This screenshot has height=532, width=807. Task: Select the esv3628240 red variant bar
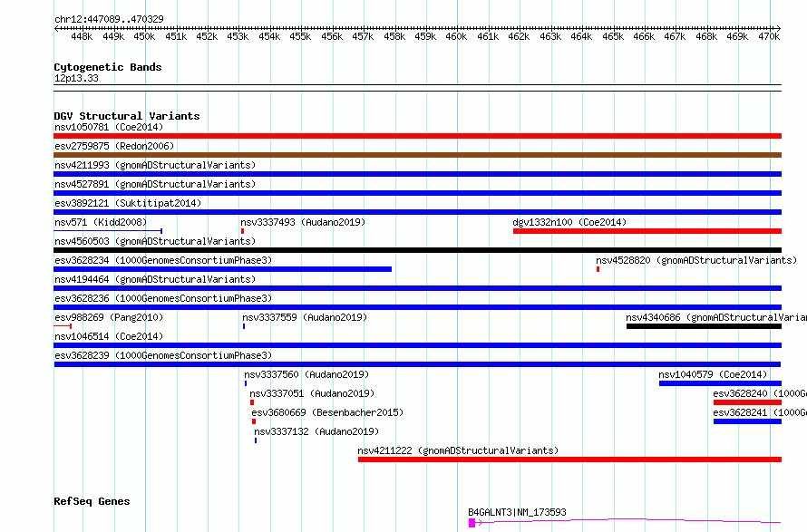click(x=747, y=402)
